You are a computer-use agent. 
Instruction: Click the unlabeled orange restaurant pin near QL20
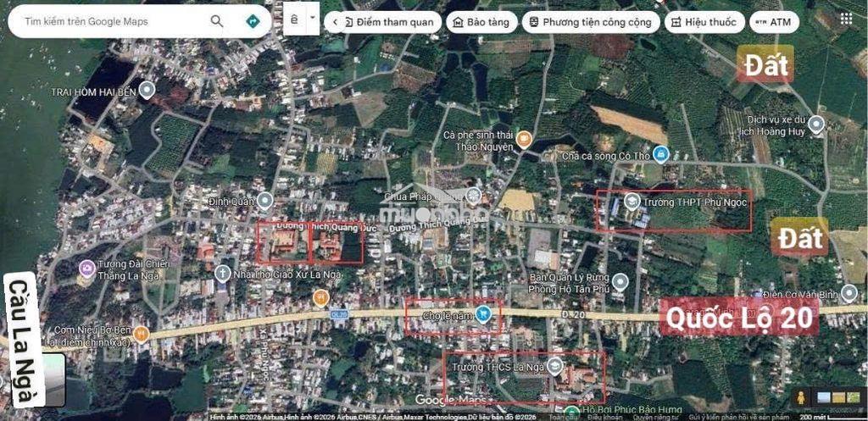(320, 298)
